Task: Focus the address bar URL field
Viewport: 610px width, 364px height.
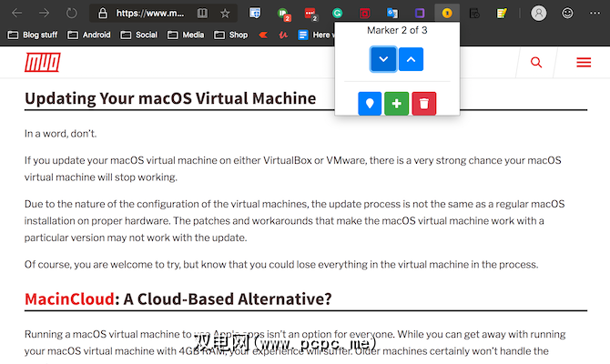Action: 150,14
